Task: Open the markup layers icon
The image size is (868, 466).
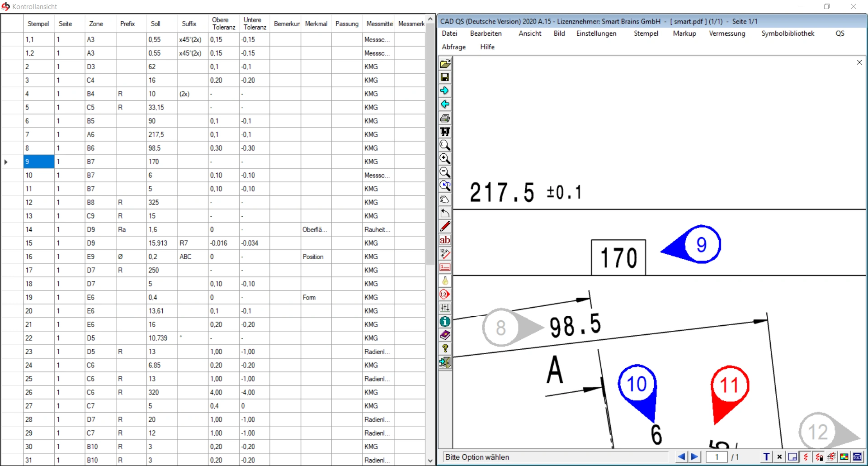Action: coord(831,457)
